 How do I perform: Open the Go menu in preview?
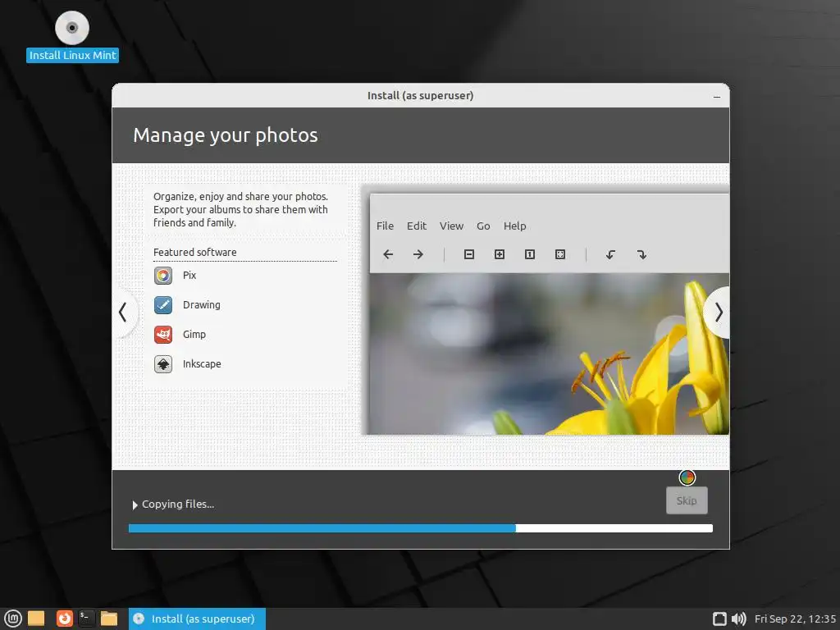[483, 226]
